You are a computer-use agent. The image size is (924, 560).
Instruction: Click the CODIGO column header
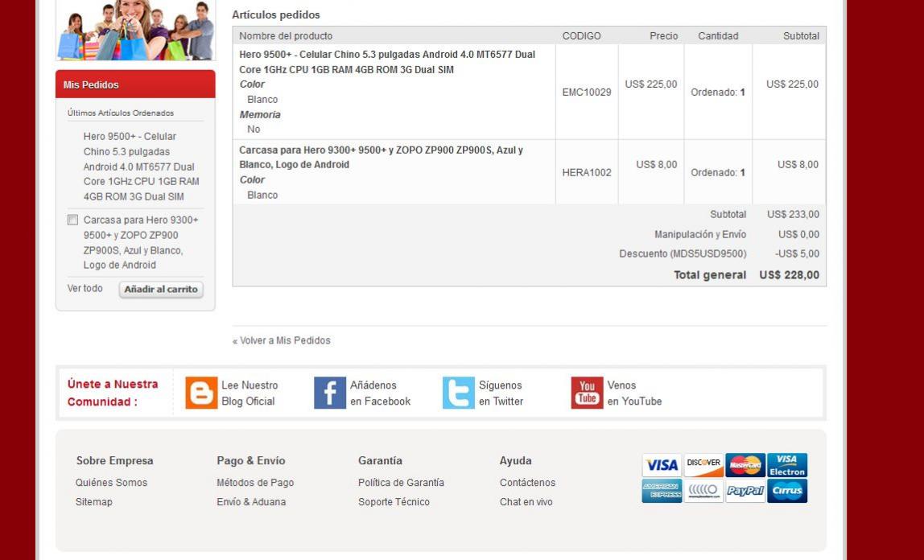click(582, 36)
